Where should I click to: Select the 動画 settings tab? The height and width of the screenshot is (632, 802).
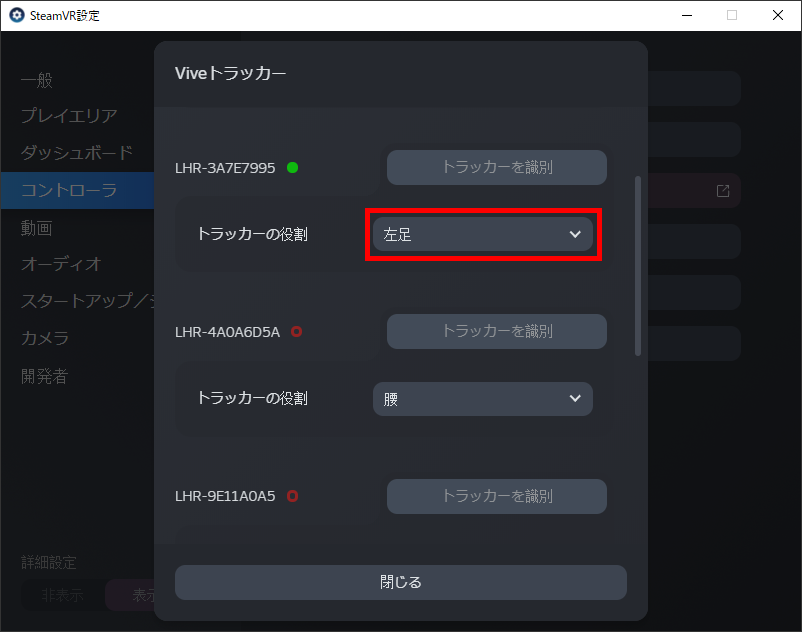(x=36, y=228)
